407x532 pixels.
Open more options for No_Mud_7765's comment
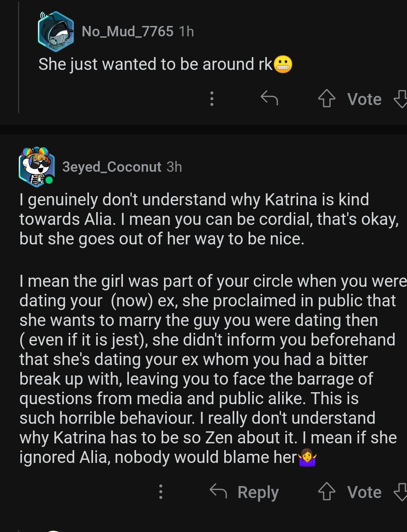pyautogui.click(x=212, y=98)
